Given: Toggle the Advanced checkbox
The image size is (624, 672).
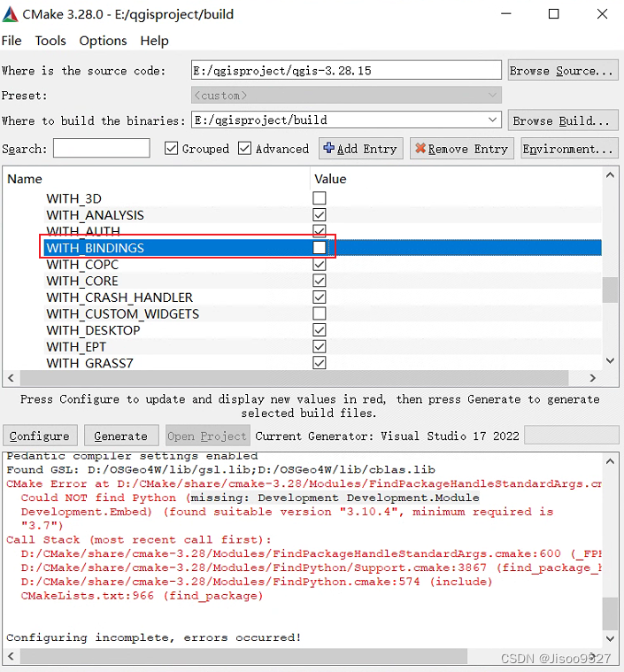Looking at the screenshot, I should coord(244,148).
